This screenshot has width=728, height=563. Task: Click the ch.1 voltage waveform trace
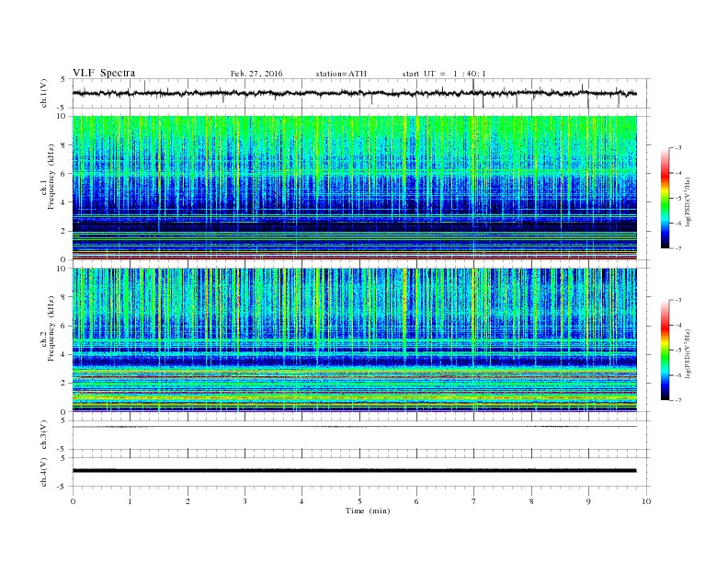(x=354, y=93)
